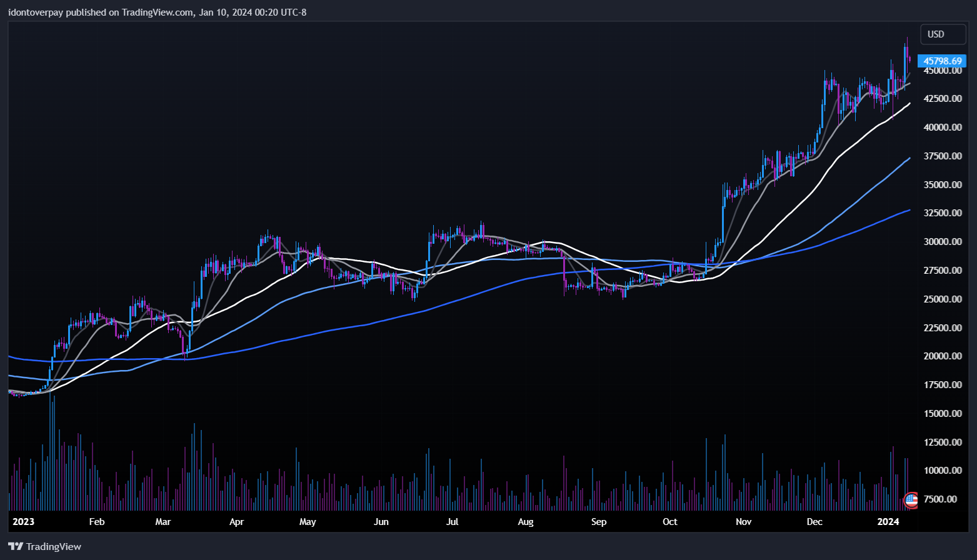Click the 2024 label on time axis
Screen dimensions: 977x560
(x=888, y=522)
